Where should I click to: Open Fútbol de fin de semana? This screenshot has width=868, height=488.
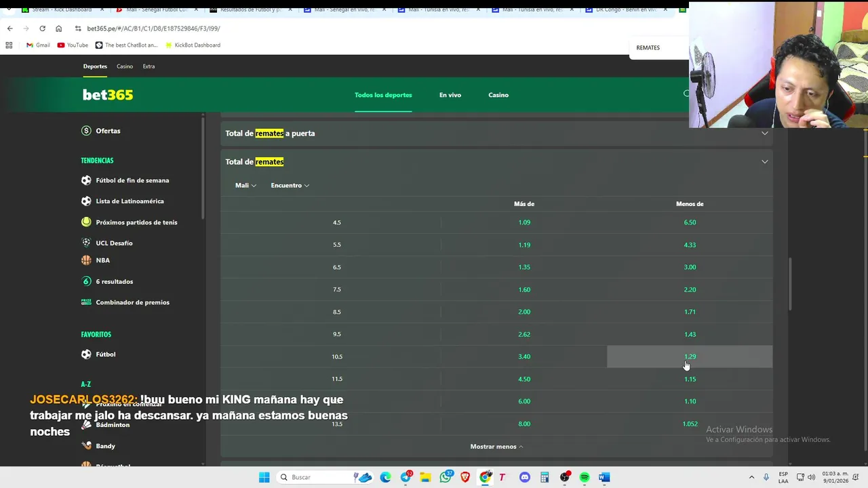tap(125, 180)
